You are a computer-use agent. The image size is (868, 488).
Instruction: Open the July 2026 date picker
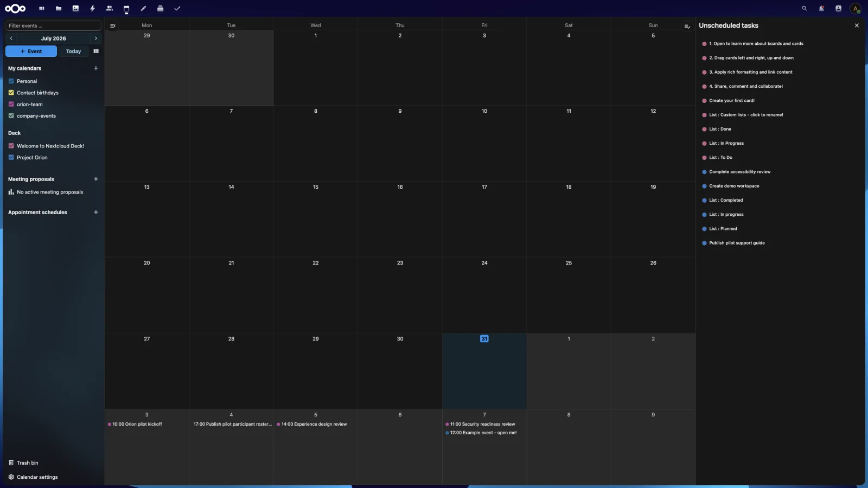[53, 38]
